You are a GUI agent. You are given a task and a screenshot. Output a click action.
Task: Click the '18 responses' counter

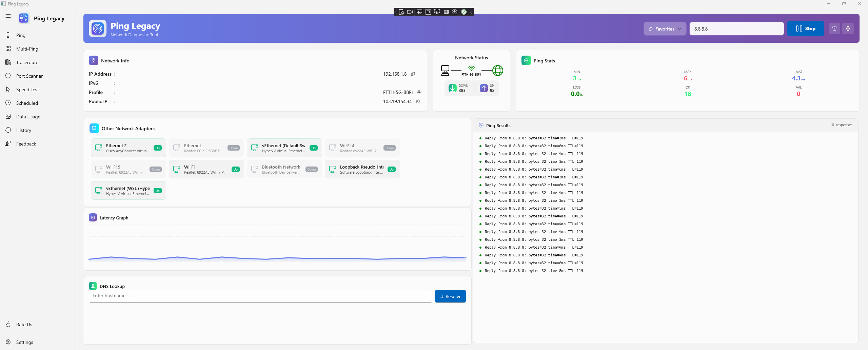pos(841,125)
